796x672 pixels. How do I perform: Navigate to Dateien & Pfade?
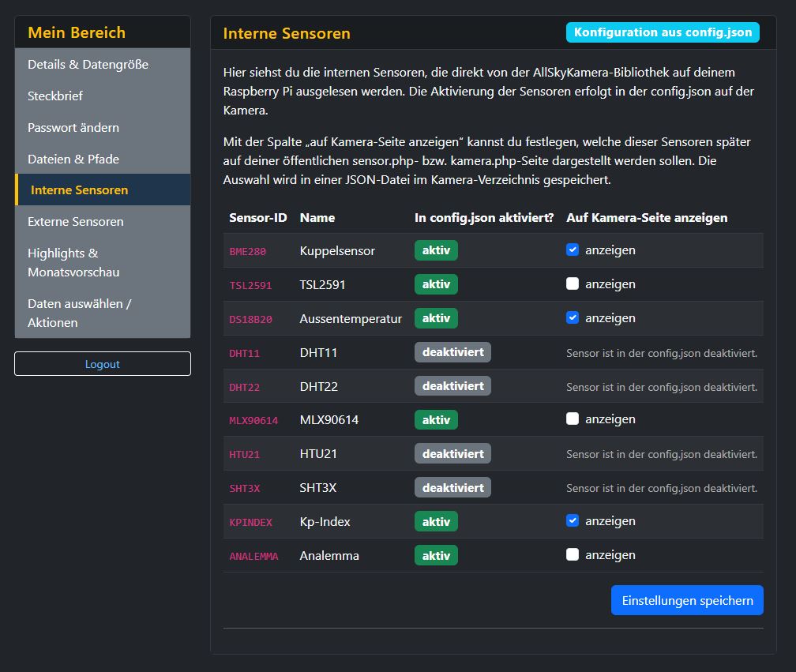pyautogui.click(x=69, y=158)
